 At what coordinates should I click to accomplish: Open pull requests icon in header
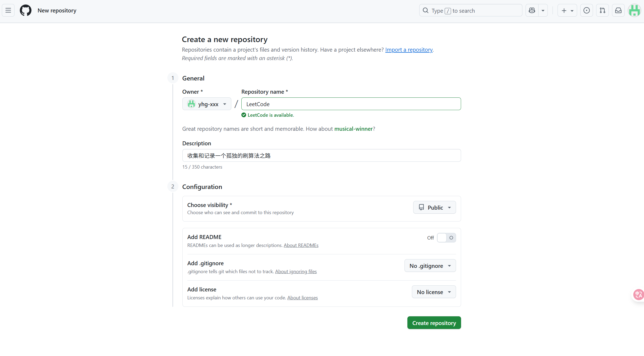602,11
